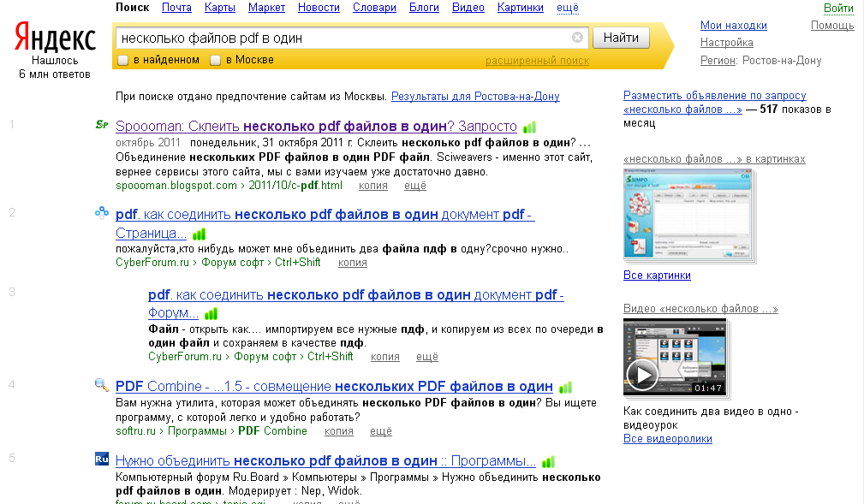
Task: Click green bars icon after 'Форум...' result
Action: [x=211, y=314]
